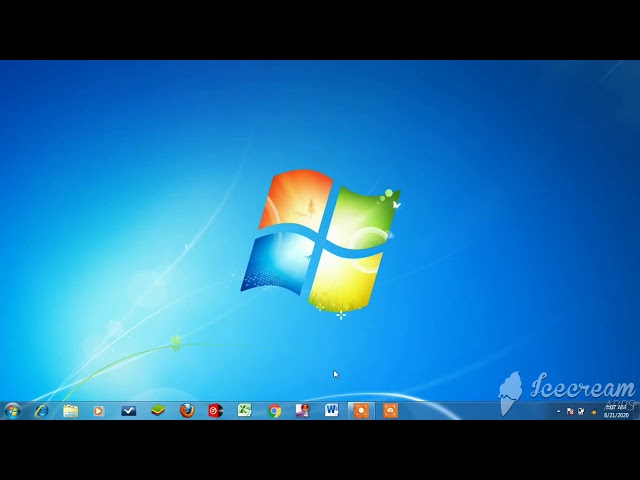
Task: Open Action Center flag icon in the tray
Action: 570,411
